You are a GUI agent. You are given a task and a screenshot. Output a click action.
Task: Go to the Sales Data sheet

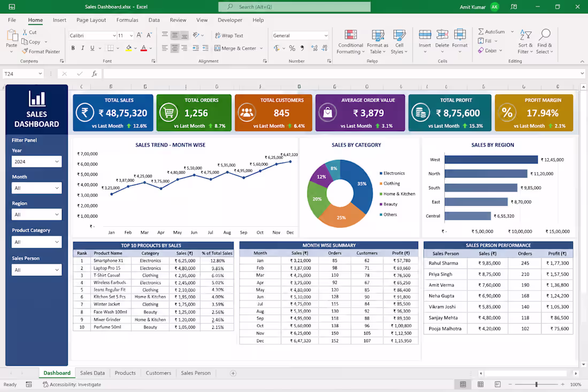[x=92, y=373]
